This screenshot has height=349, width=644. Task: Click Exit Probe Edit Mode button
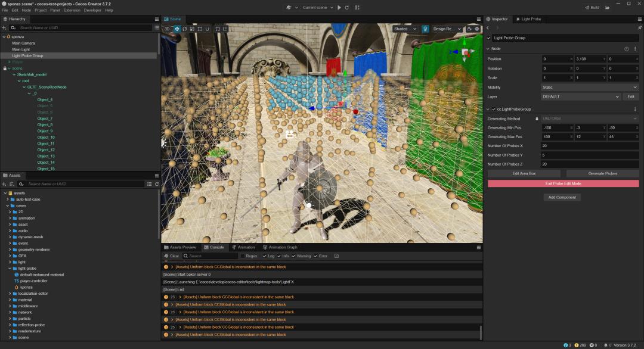(563, 183)
